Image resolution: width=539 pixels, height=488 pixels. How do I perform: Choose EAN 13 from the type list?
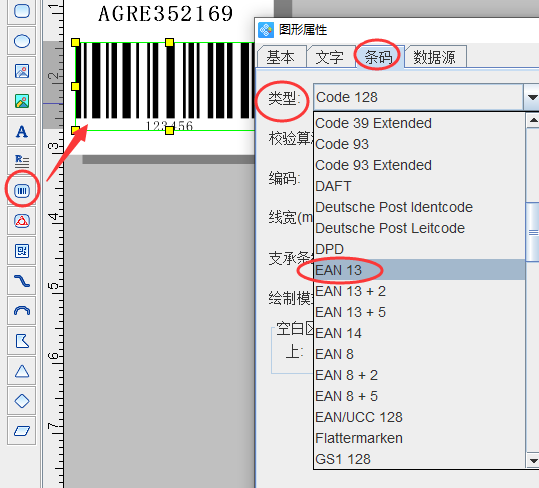point(419,270)
